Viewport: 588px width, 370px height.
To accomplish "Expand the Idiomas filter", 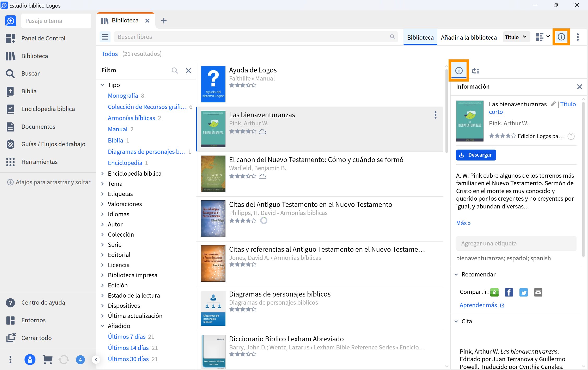I will [x=102, y=214].
